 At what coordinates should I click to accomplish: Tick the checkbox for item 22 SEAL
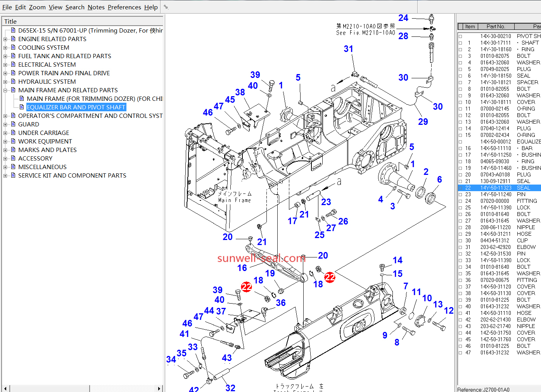pos(460,188)
